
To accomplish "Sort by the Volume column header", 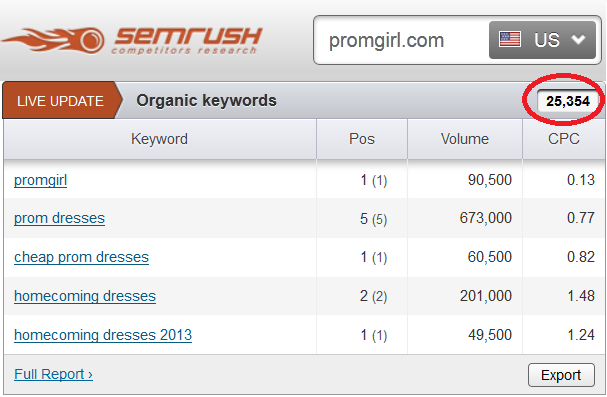I will coord(465,139).
